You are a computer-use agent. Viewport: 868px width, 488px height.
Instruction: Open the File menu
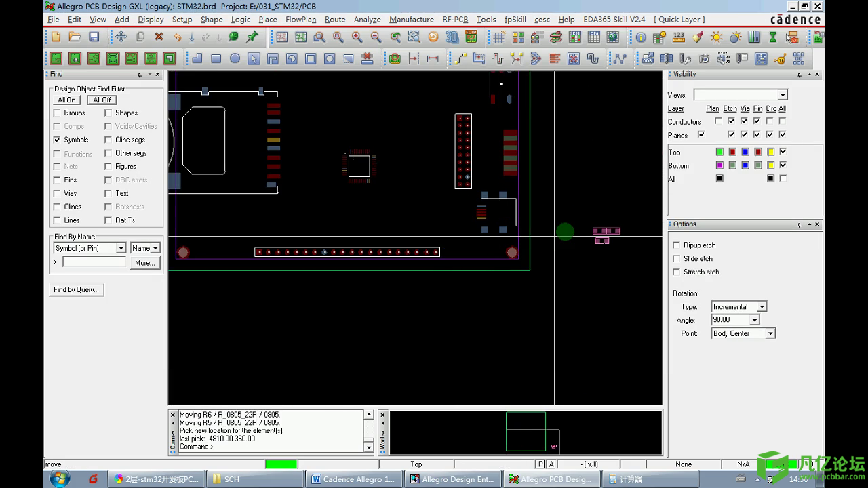click(54, 19)
